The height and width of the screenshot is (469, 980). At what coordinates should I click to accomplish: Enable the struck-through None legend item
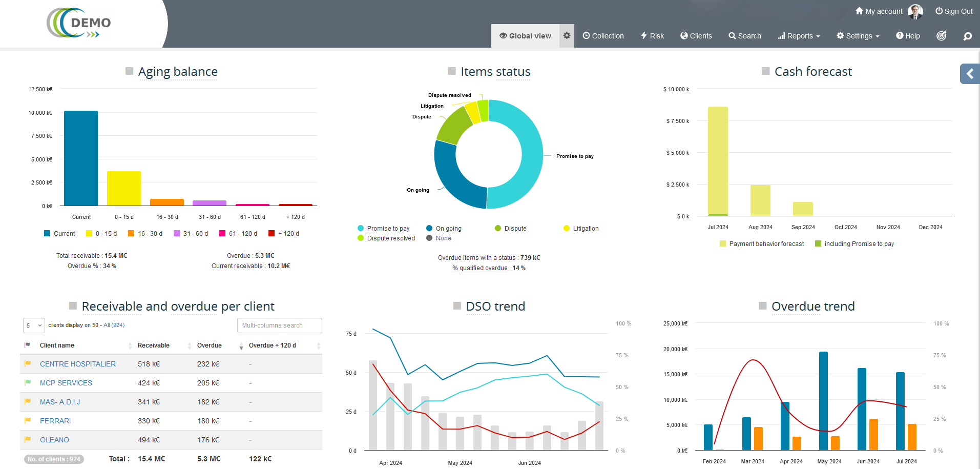[439, 238]
